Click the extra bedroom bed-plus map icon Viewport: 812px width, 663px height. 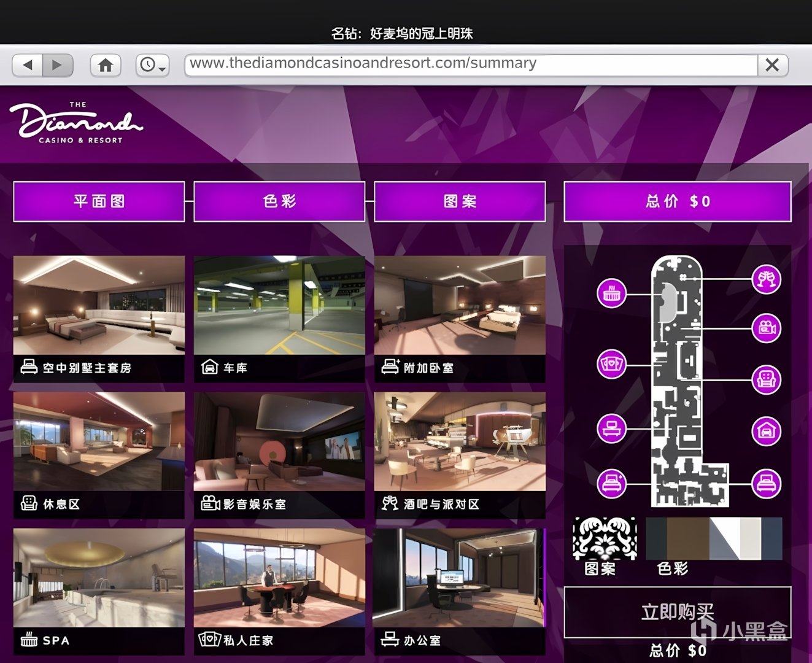612,483
